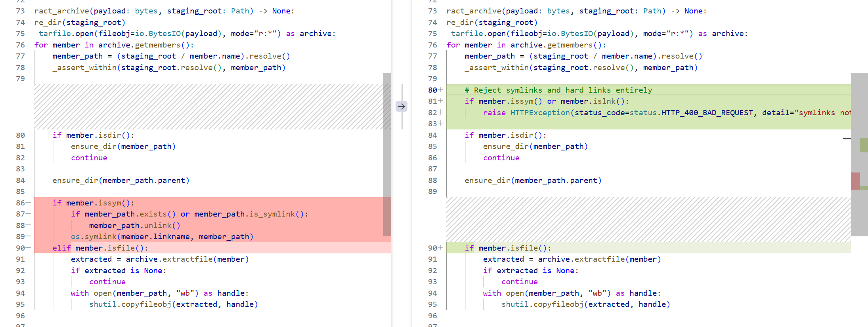
Task: Click "ensure_dir(member_path.parent)" on left line 84
Action: (121, 180)
